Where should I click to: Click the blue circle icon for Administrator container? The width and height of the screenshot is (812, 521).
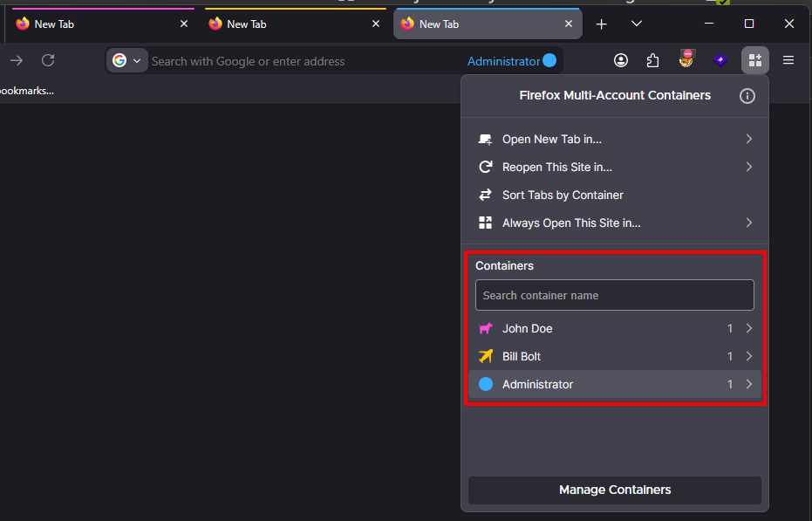tap(486, 384)
